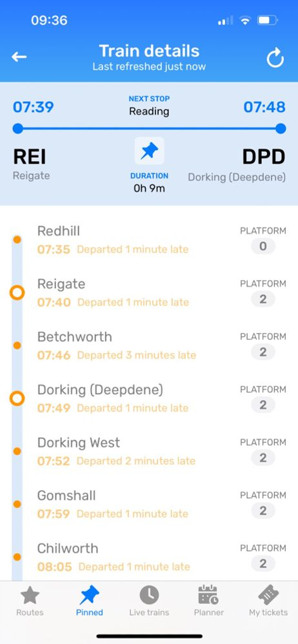This screenshot has height=644, width=298.
Task: Tap the Dorking West stop name
Action: coord(79,443)
